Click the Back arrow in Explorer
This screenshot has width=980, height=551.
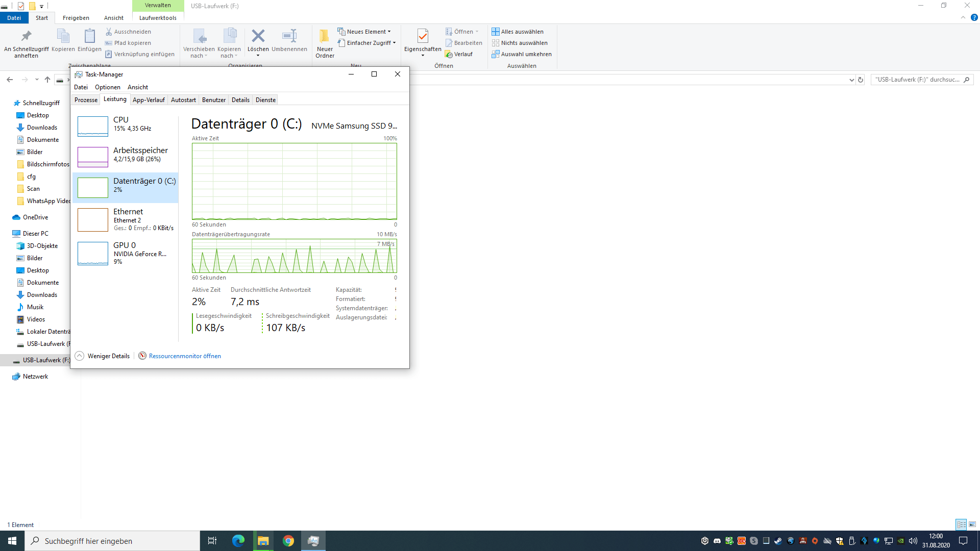tap(10, 80)
